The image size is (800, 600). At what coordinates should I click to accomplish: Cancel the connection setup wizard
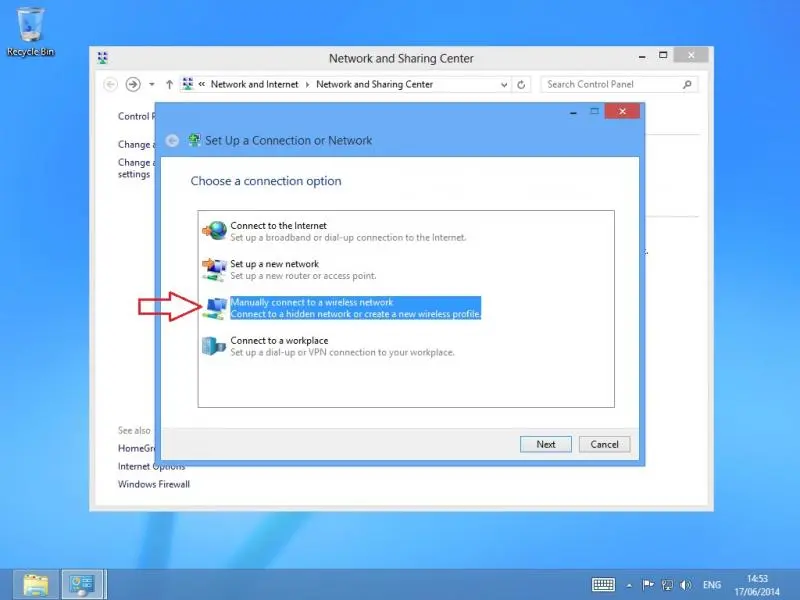[x=604, y=444]
